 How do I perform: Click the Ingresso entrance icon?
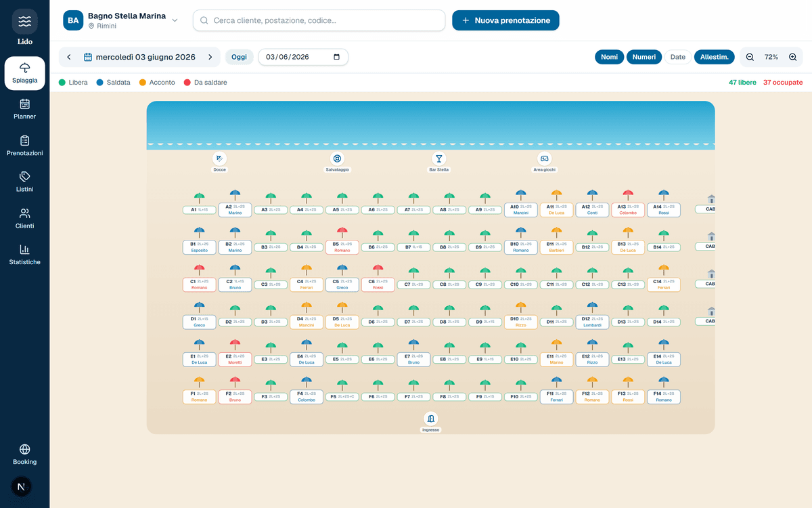[x=431, y=419]
